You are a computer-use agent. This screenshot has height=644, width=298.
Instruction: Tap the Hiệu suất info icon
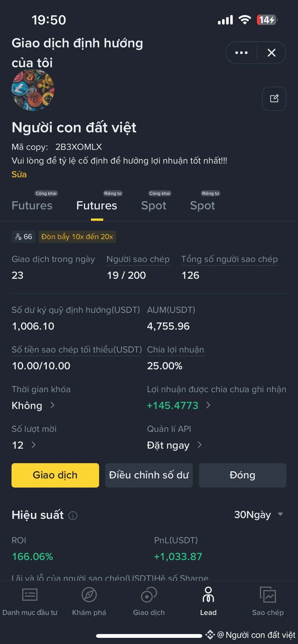[73, 516]
